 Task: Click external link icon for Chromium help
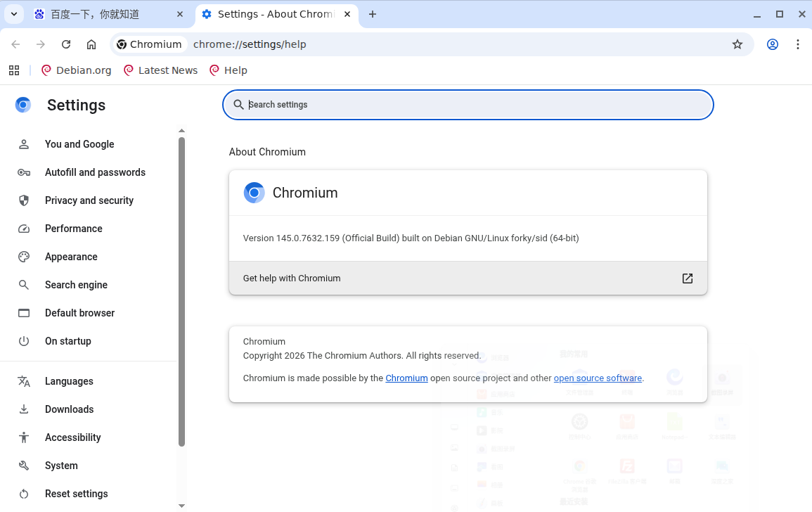[688, 279]
